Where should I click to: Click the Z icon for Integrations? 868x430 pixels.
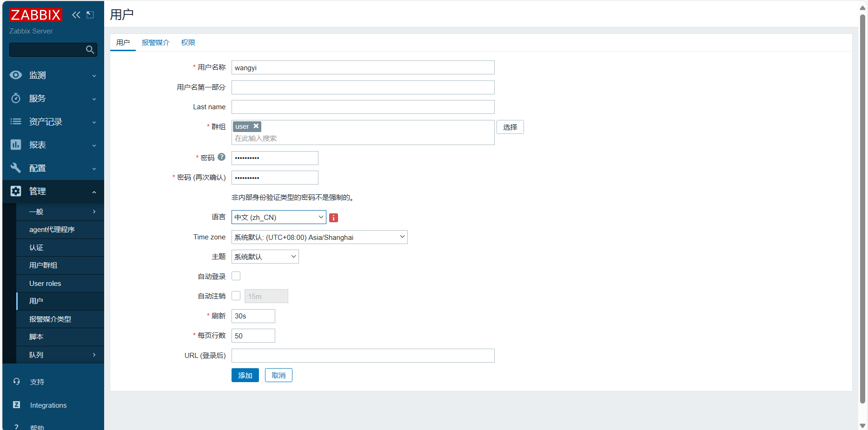tap(17, 405)
